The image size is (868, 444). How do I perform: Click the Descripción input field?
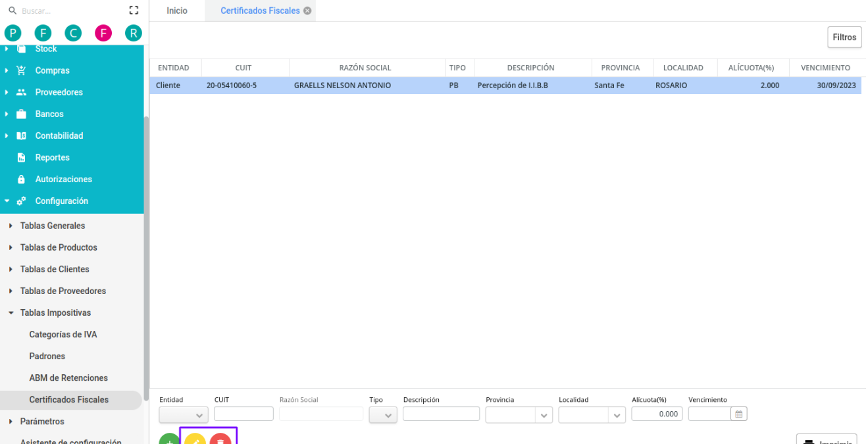pyautogui.click(x=442, y=414)
